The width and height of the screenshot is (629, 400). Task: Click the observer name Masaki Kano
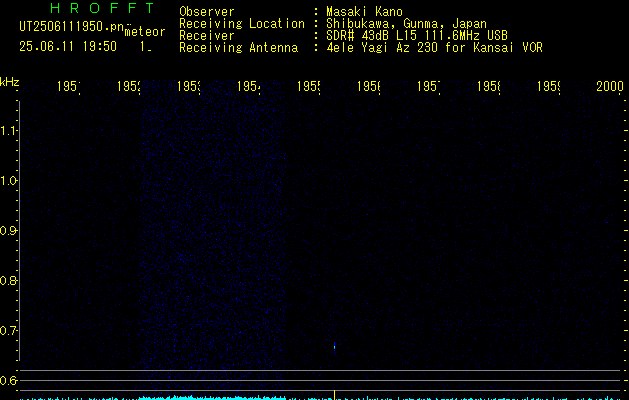pyautogui.click(x=364, y=12)
